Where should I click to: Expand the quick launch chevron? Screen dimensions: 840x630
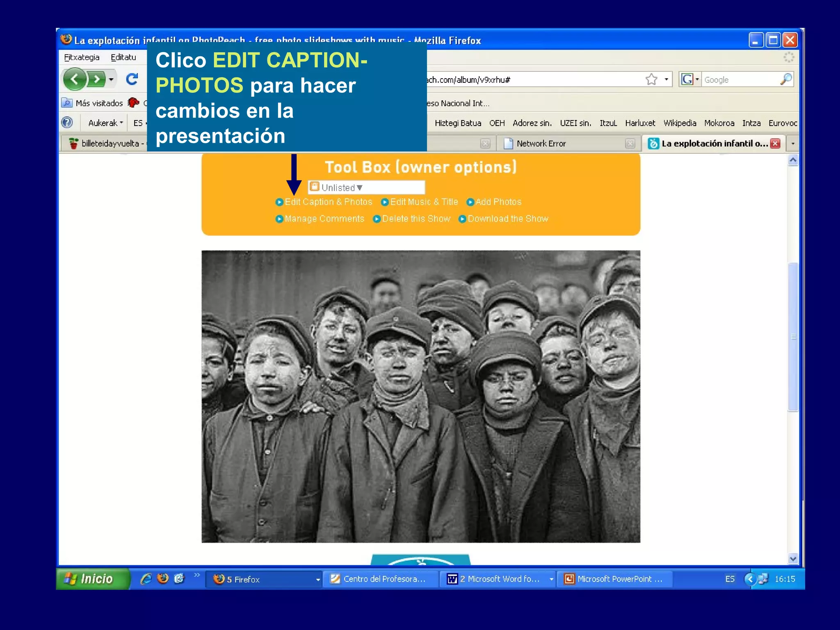(197, 575)
